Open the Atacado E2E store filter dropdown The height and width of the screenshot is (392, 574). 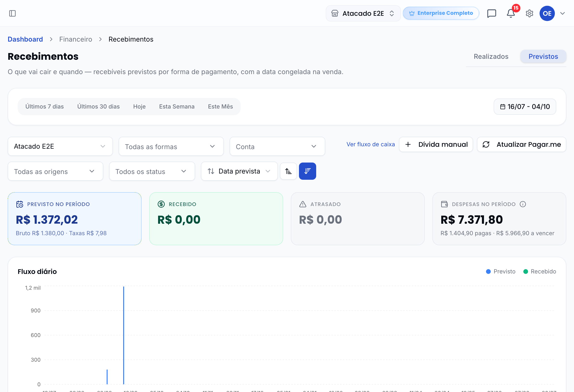(60, 146)
